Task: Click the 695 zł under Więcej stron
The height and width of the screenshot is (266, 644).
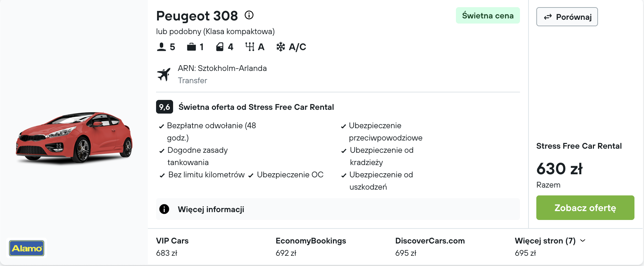Action: [x=525, y=253]
